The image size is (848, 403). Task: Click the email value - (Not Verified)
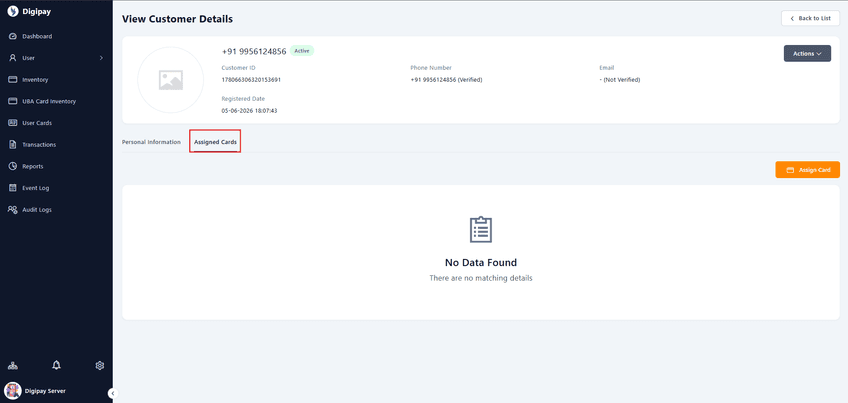pos(620,80)
